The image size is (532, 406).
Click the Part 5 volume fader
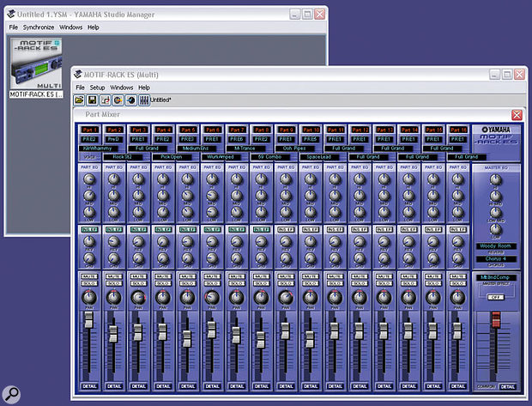coord(187,338)
